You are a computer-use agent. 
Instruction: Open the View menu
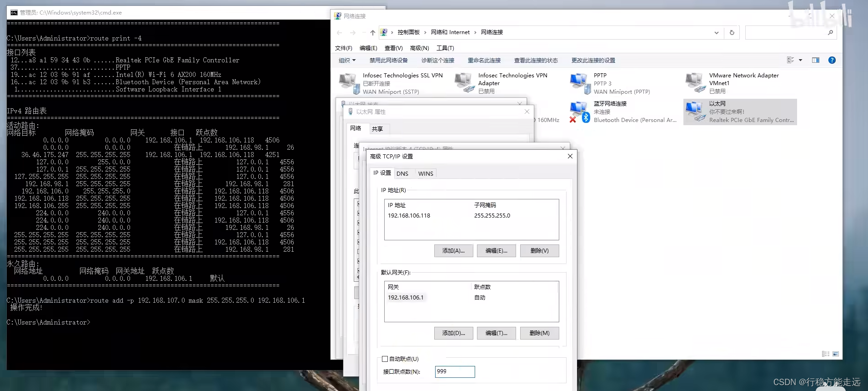(x=394, y=48)
